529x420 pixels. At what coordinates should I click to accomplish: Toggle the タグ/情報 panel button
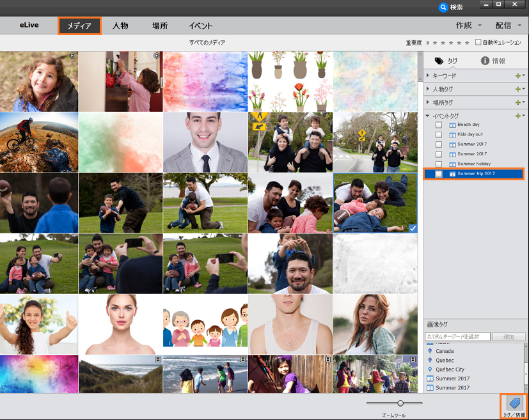pyautogui.click(x=514, y=403)
